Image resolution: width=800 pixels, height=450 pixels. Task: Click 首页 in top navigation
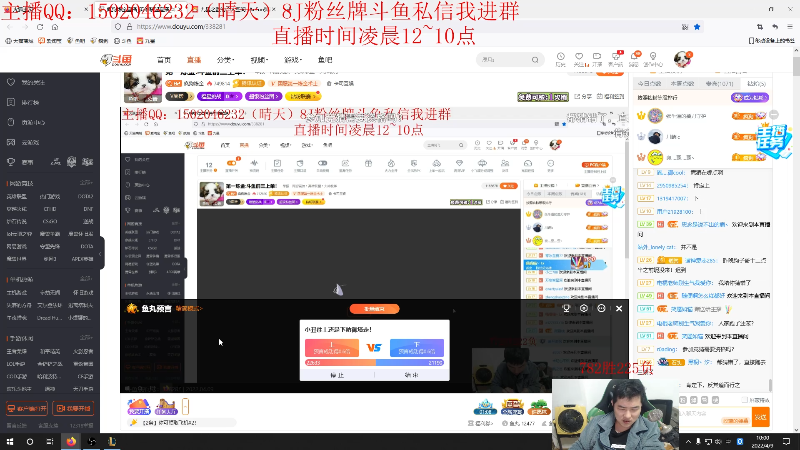tap(164, 60)
